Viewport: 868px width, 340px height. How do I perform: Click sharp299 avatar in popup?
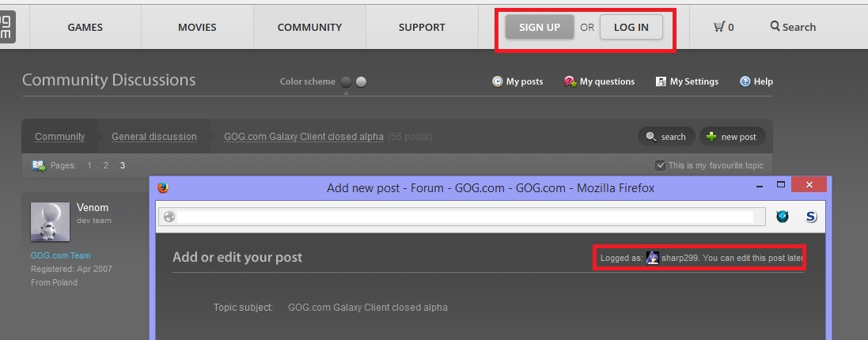pos(653,258)
